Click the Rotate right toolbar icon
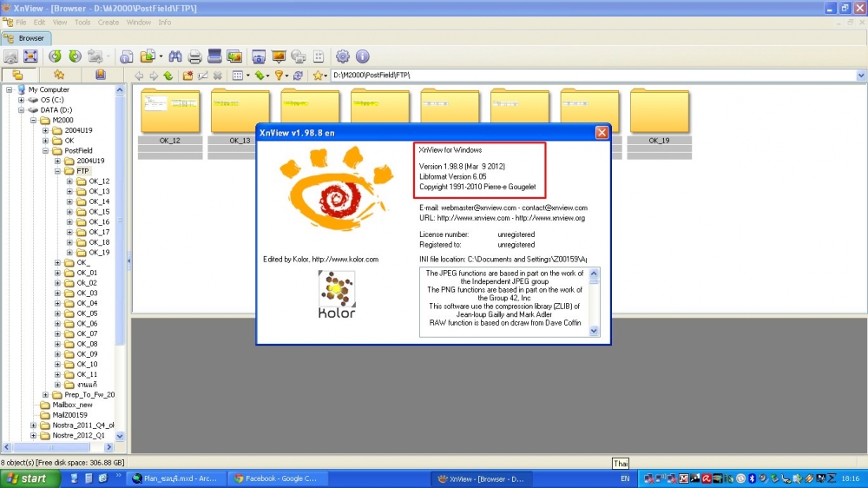 (75, 56)
